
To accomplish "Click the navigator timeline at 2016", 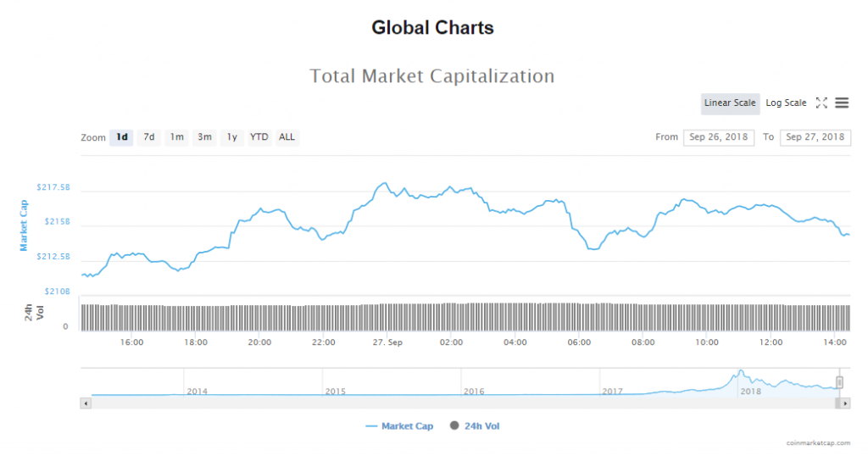I will tap(474, 391).
